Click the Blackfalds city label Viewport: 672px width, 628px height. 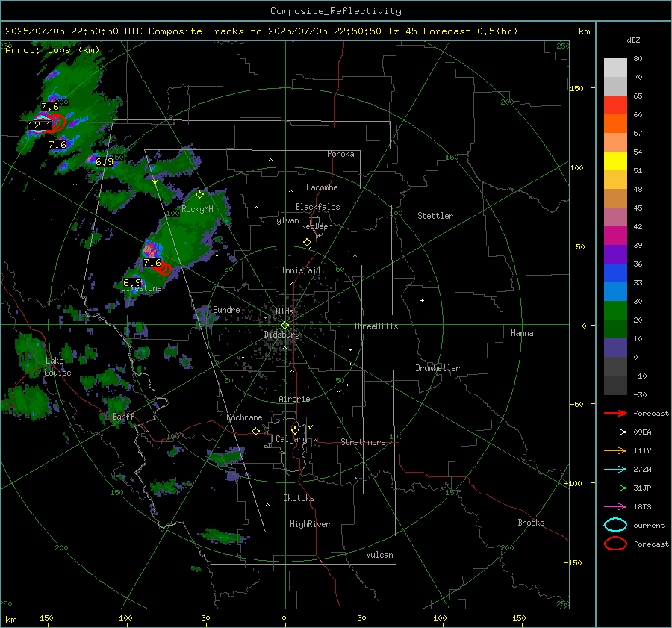pos(317,207)
